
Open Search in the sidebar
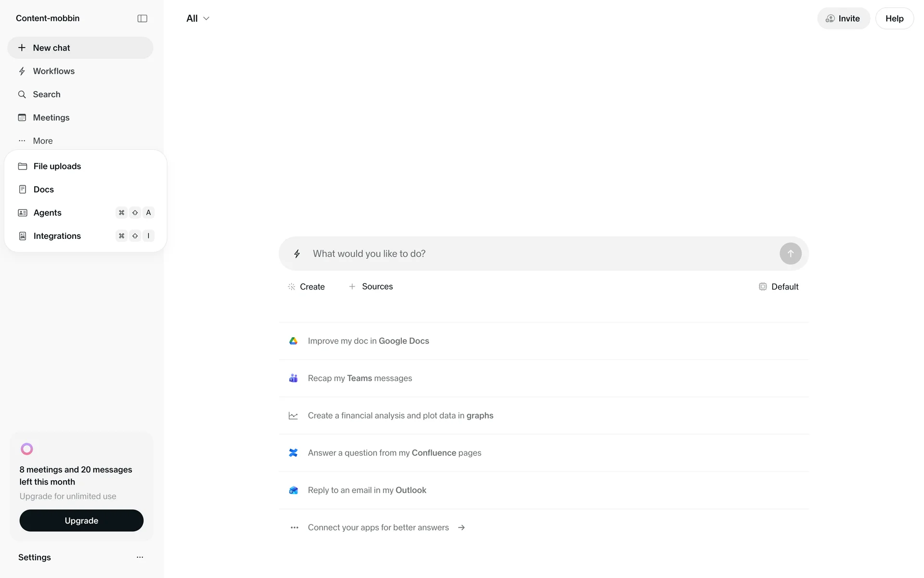pos(46,94)
